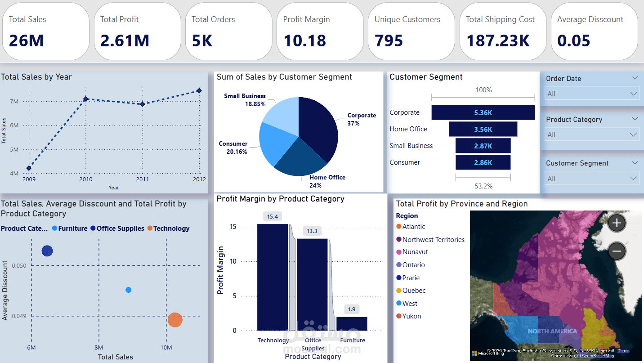Image resolution: width=644 pixels, height=363 pixels.
Task: Select the Technology legend item in scatter chart
Action: (169, 229)
